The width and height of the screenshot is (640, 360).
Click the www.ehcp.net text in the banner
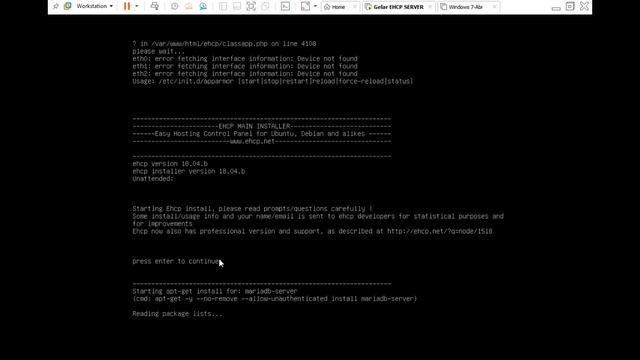252,141
